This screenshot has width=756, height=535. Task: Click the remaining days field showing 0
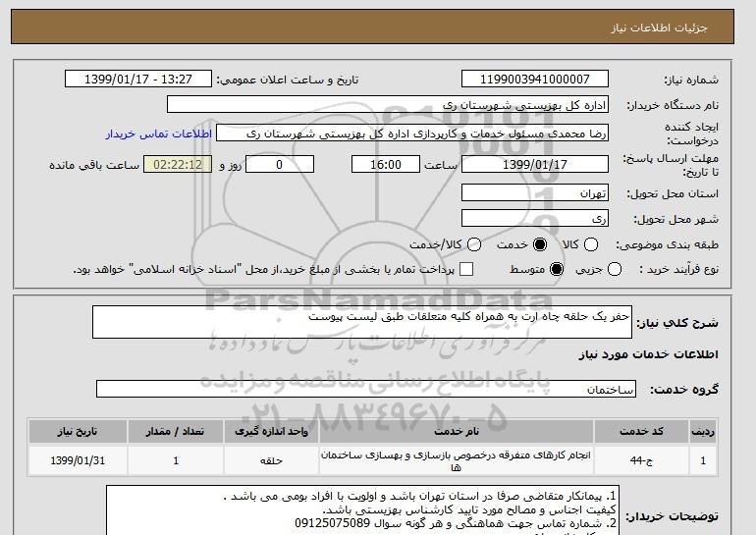coord(280,164)
